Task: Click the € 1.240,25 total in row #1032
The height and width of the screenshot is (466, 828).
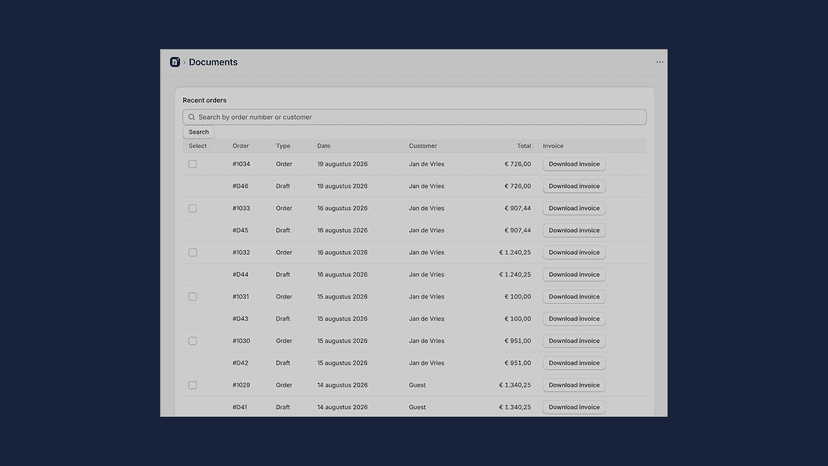Action: 515,253
